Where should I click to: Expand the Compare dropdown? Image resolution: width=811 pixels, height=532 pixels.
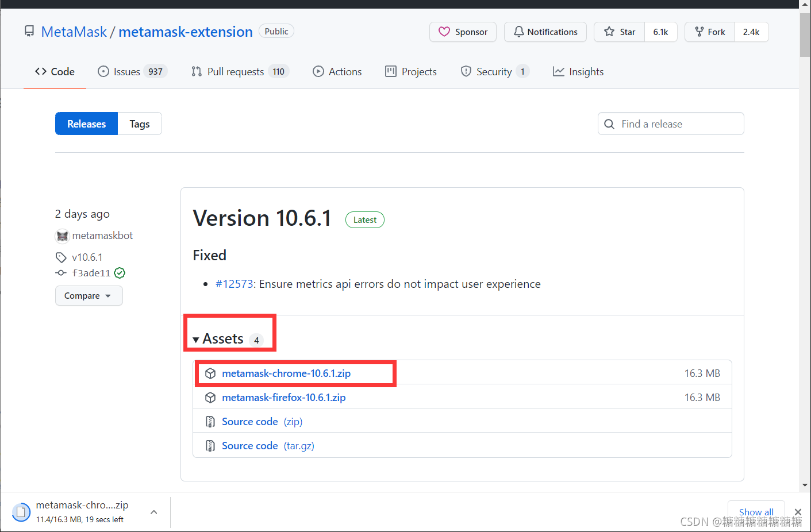point(89,295)
